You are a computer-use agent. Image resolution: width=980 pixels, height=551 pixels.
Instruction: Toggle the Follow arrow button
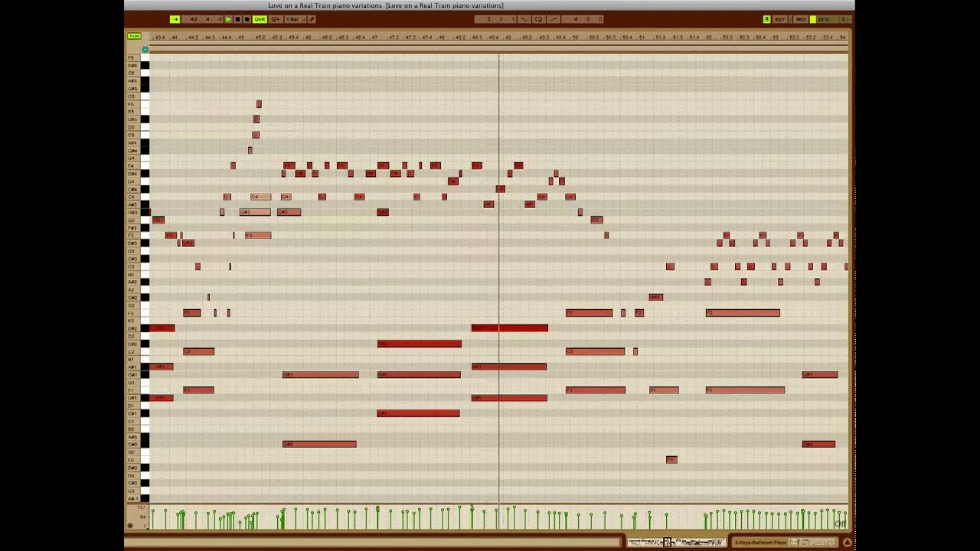tap(175, 19)
